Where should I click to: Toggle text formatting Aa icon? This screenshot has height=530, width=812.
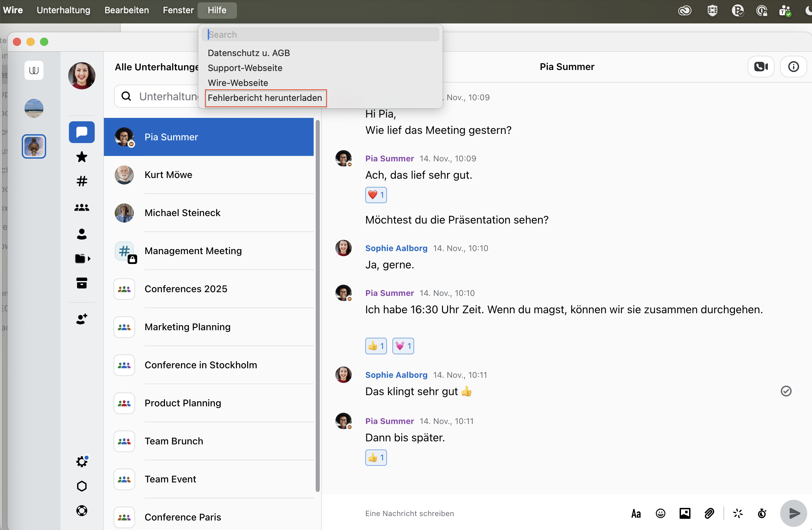click(x=636, y=513)
